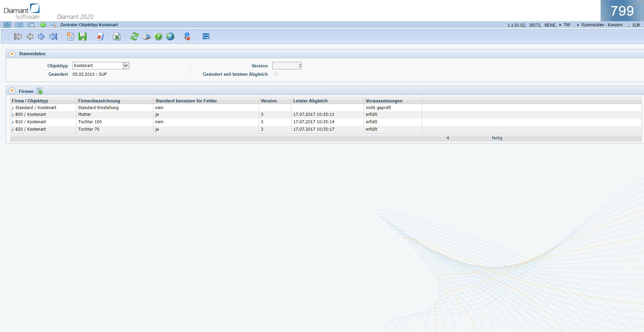Sort by the Version column header

pyautogui.click(x=275, y=101)
